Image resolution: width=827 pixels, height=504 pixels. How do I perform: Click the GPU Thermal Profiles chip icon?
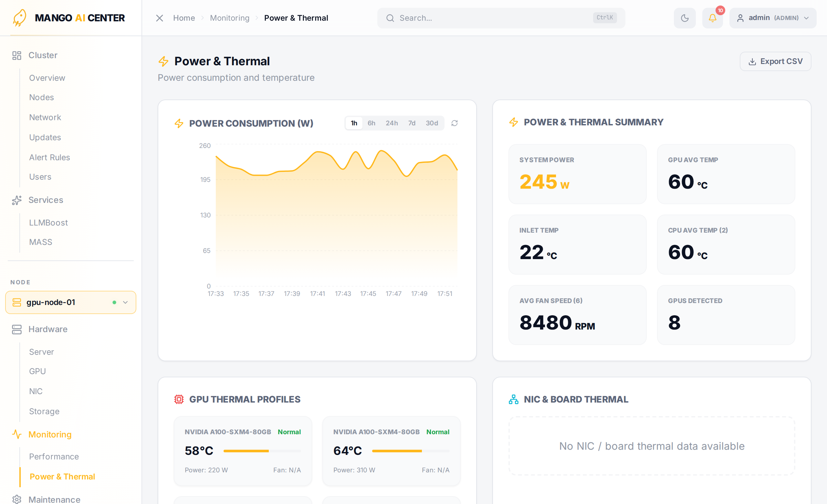[179, 399]
